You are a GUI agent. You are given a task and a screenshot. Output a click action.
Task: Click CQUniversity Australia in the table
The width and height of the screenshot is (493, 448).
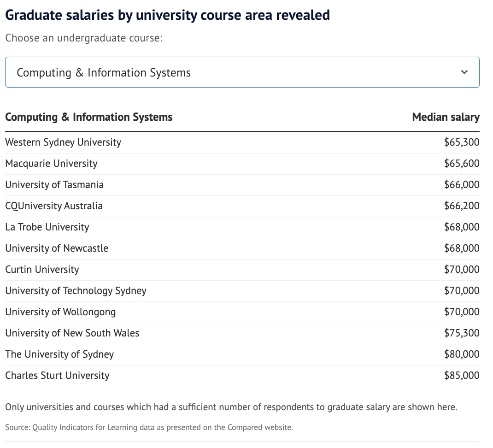[x=54, y=206]
